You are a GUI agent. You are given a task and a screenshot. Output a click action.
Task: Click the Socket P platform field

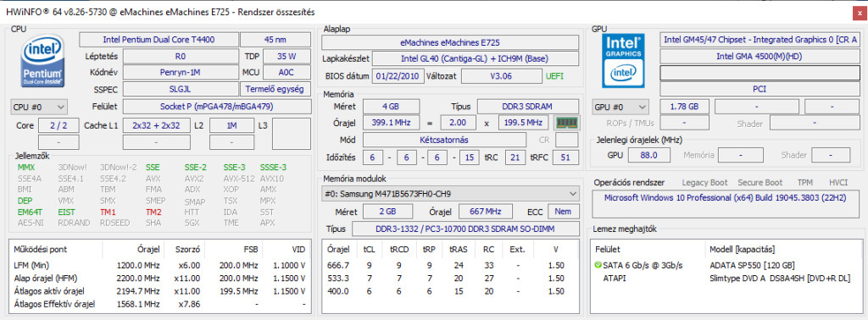[x=216, y=107]
